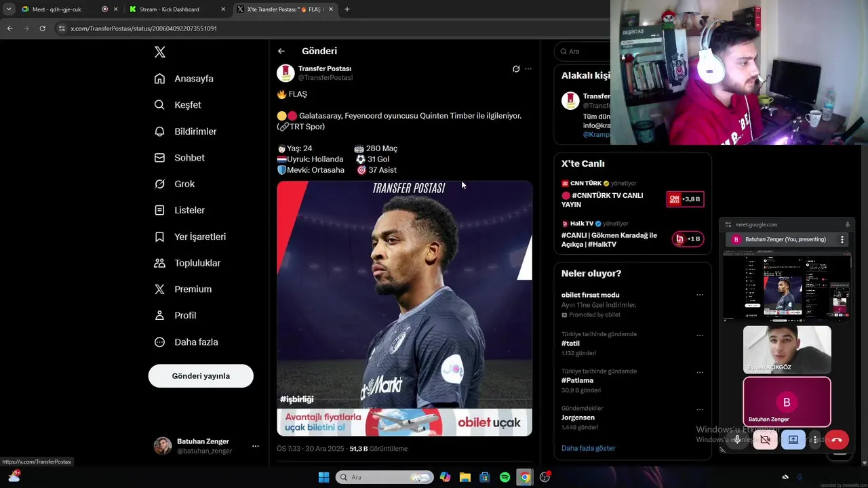Open #CNNTÜRK TV CANLI YAYIN live stream
The height and width of the screenshot is (488, 868).
tap(602, 200)
